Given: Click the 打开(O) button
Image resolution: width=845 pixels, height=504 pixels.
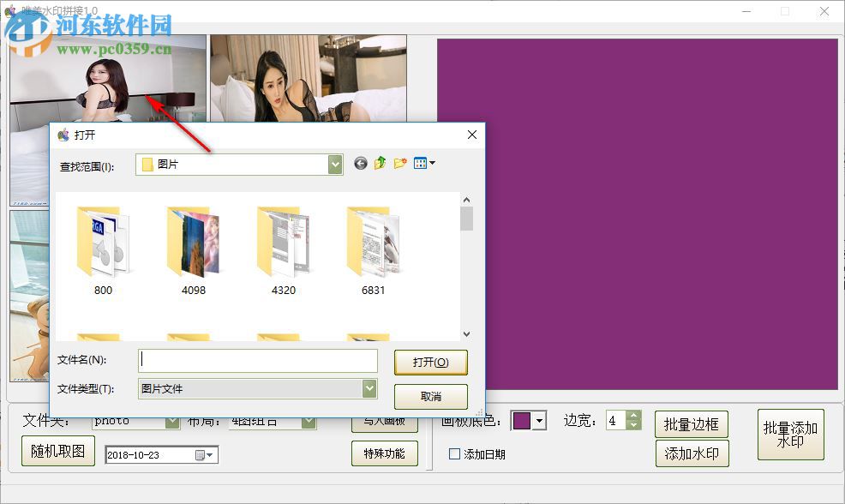Looking at the screenshot, I should [430, 363].
